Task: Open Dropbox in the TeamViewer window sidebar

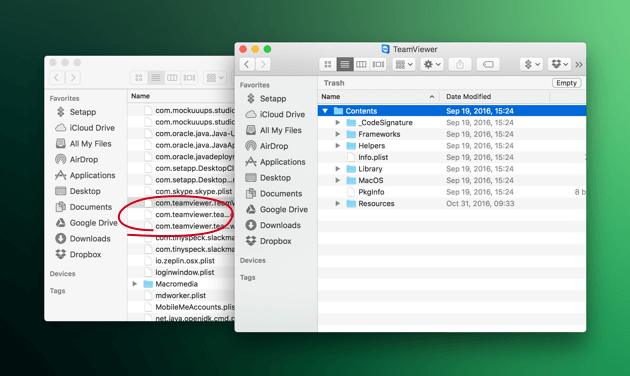Action: click(x=268, y=241)
